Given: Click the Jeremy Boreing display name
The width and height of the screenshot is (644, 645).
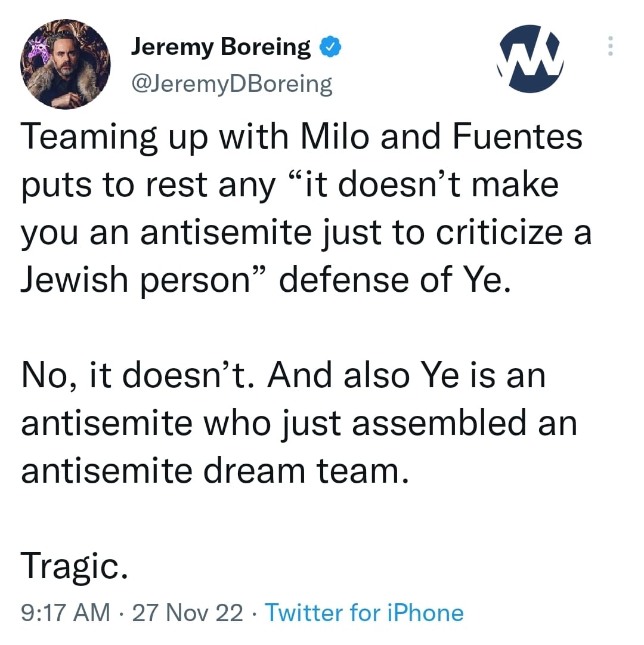Looking at the screenshot, I should coord(221,47).
